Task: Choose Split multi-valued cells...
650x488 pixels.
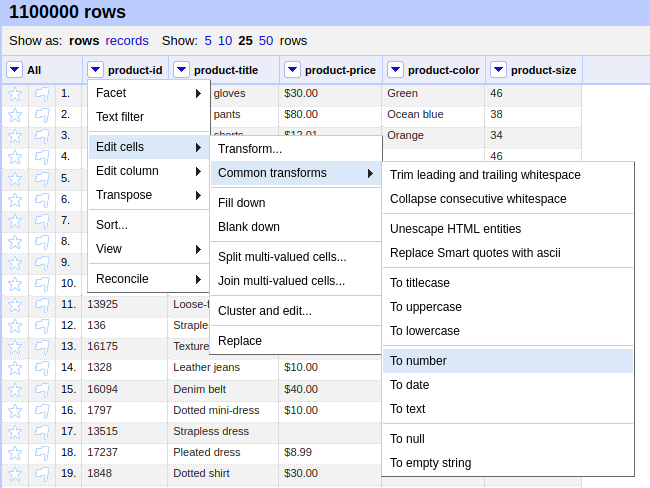Action: click(296, 257)
